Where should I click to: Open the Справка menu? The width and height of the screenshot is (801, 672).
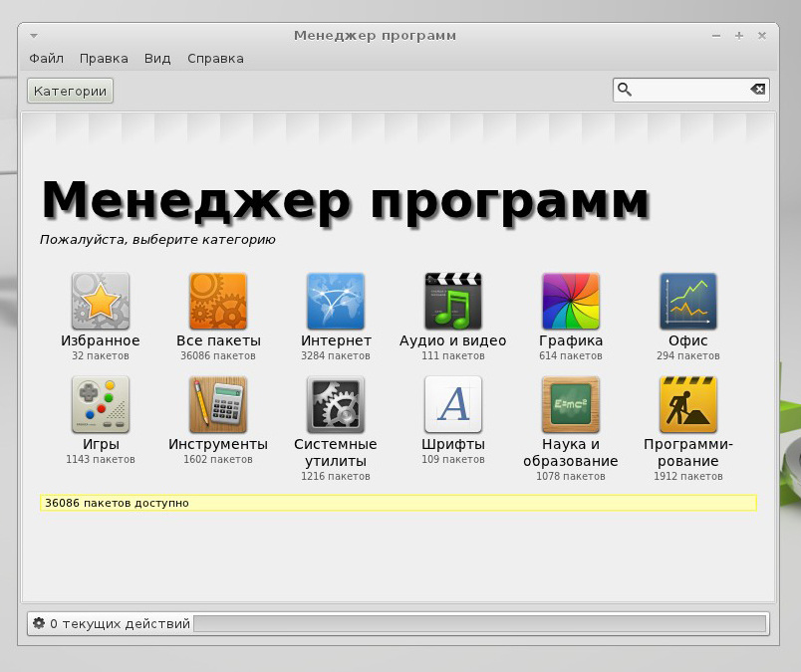215,59
